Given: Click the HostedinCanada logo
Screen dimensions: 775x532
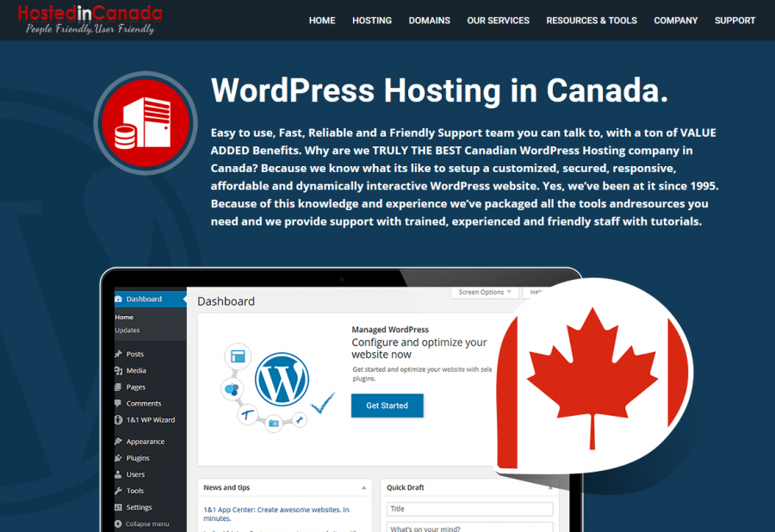Looking at the screenshot, I should coord(90,19).
